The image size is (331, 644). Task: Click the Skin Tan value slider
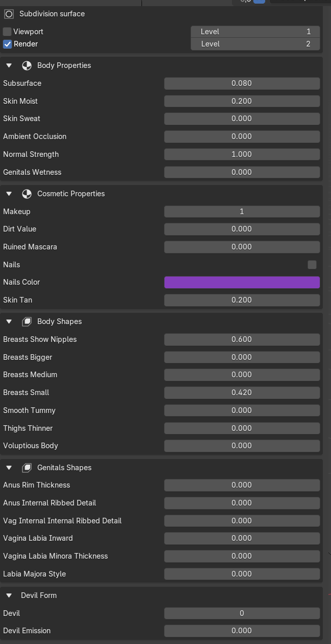242,300
